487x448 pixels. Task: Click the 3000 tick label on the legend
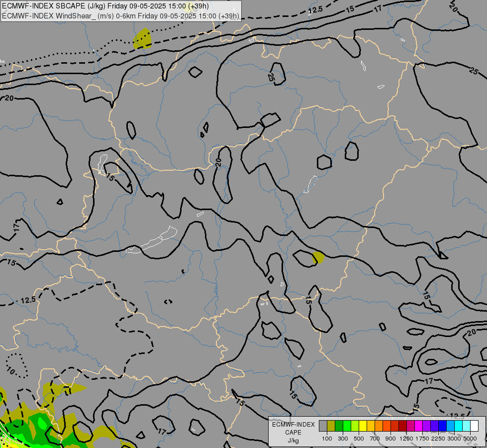click(454, 439)
